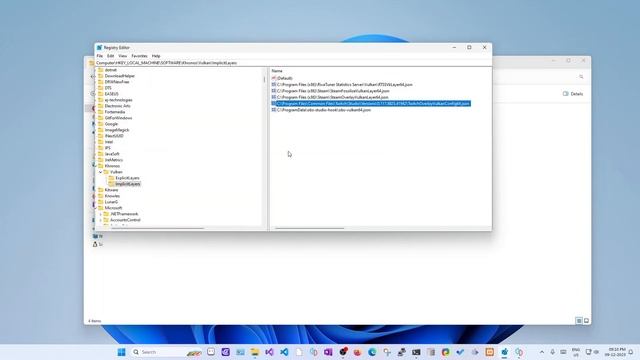The height and width of the screenshot is (360, 640).
Task: Click Details button in background Explorer window
Action: tap(573, 94)
